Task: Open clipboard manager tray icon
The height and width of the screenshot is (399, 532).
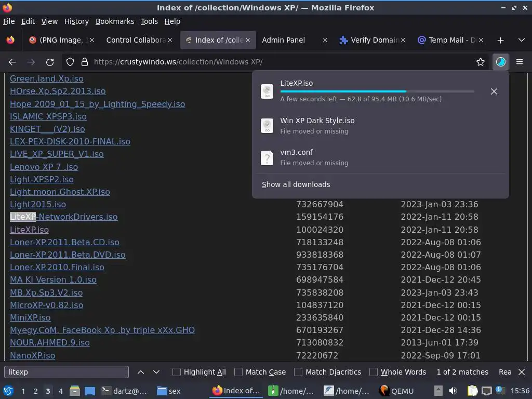Action: 472,391
